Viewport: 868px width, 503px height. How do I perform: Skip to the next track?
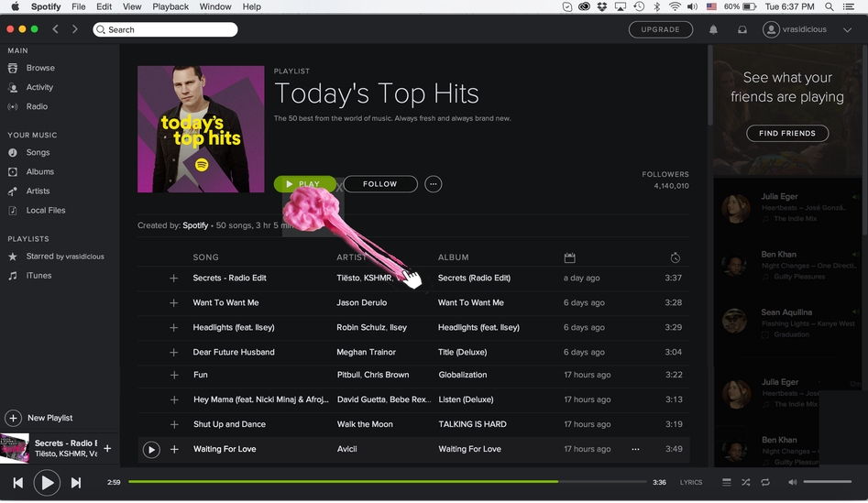coord(76,483)
